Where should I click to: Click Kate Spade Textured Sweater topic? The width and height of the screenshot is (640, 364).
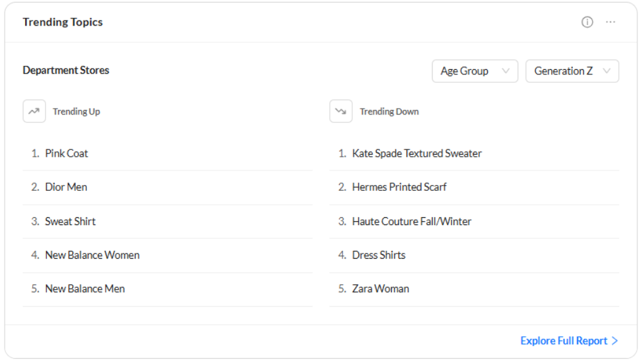(417, 153)
